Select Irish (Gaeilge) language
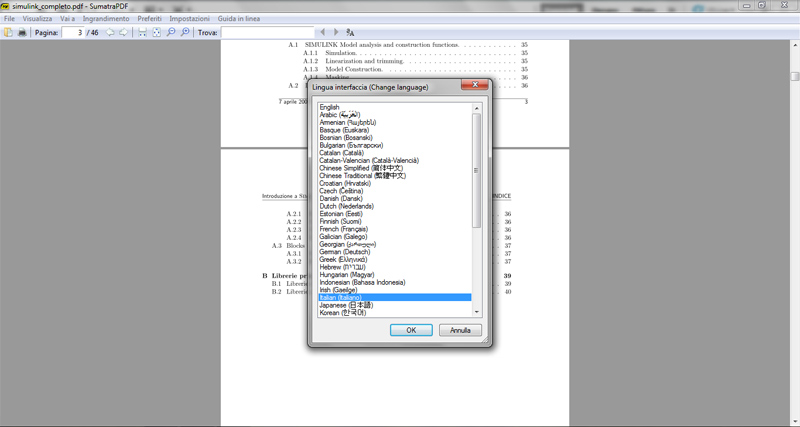The height and width of the screenshot is (427, 800). click(394, 290)
